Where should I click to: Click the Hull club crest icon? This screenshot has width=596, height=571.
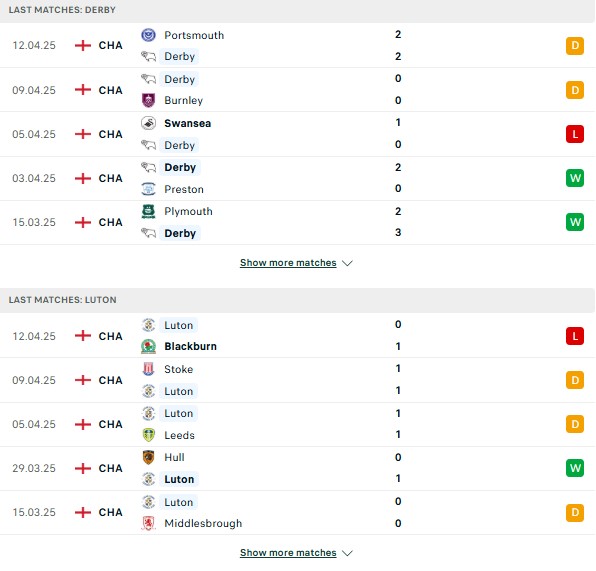pyautogui.click(x=148, y=457)
